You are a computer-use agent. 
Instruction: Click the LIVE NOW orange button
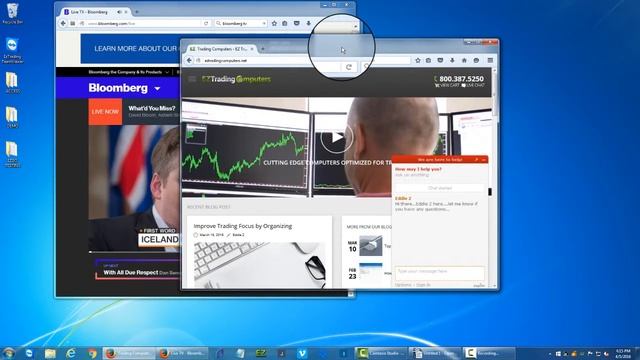coord(105,111)
